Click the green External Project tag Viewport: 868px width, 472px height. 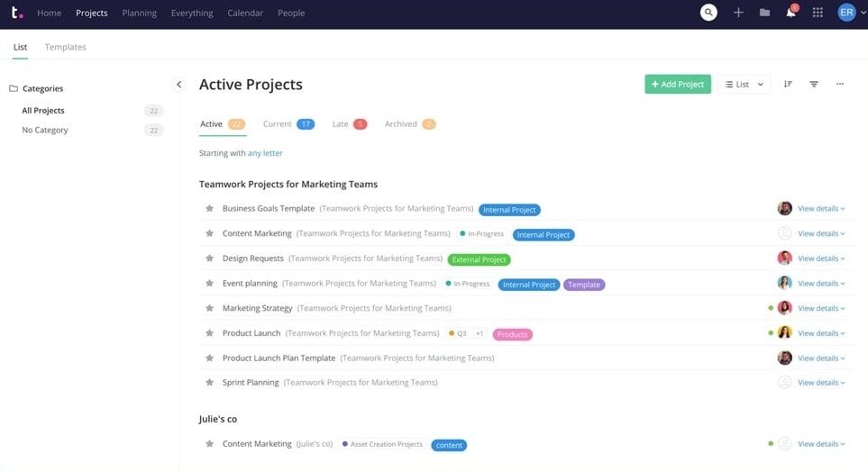click(x=479, y=259)
